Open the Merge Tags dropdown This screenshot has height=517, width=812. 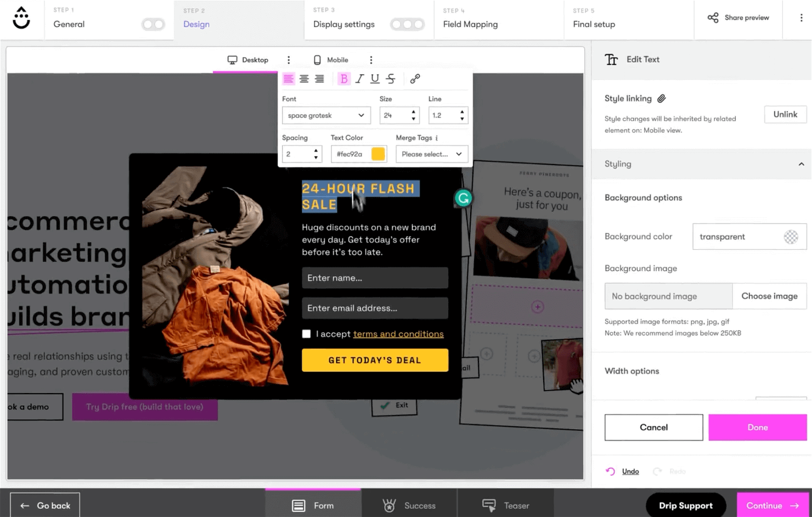[432, 154]
